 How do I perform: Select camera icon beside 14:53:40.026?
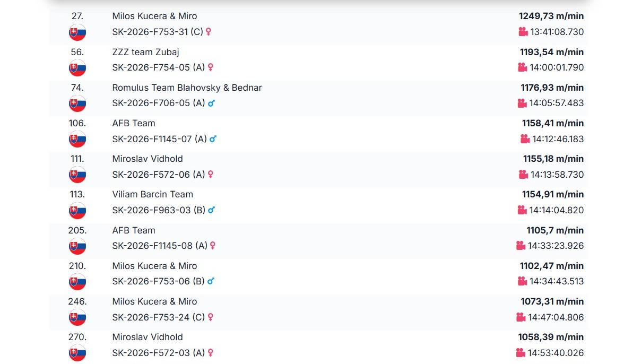coord(521,352)
